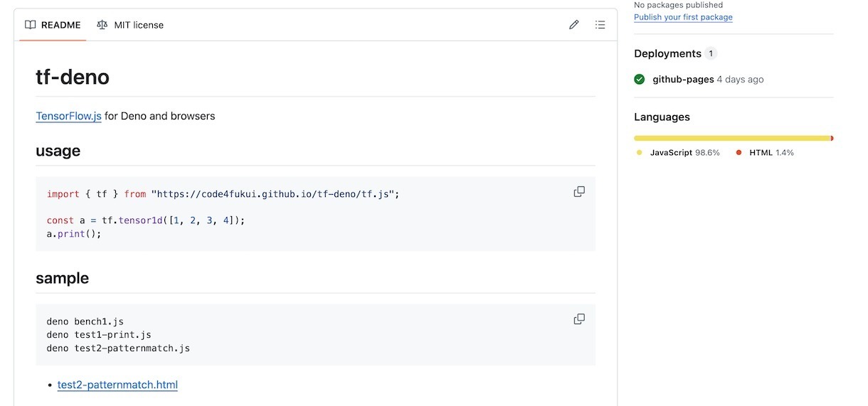868x406 pixels.
Task: Click the balance scale license icon
Action: tap(102, 25)
